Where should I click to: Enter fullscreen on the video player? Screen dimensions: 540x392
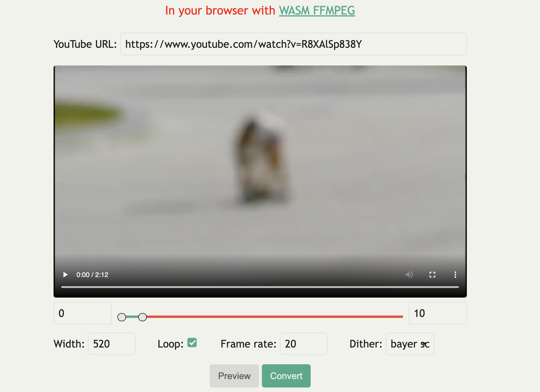(x=432, y=275)
